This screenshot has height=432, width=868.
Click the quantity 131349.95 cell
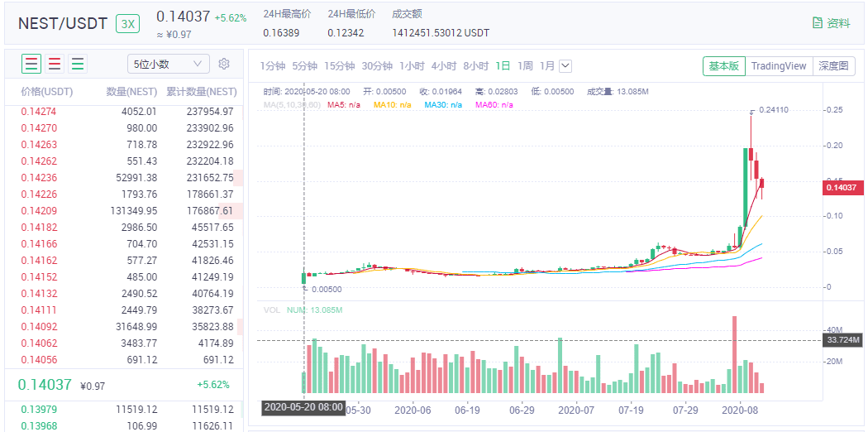[x=134, y=210]
